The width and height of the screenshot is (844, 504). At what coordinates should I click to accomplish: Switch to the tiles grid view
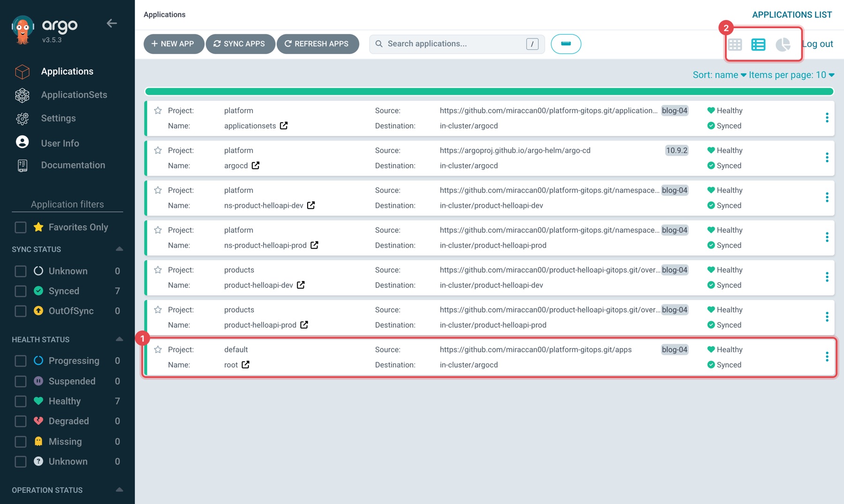735,45
